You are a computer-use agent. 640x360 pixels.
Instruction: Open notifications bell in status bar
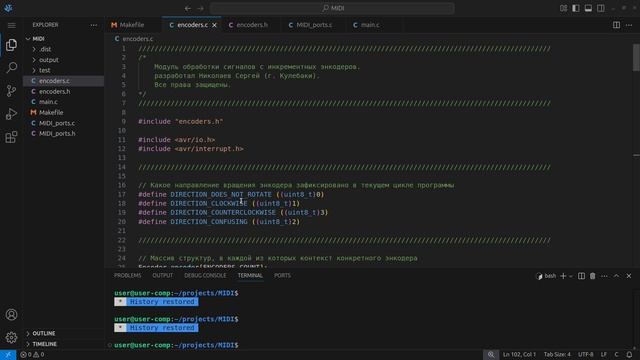[629, 355]
